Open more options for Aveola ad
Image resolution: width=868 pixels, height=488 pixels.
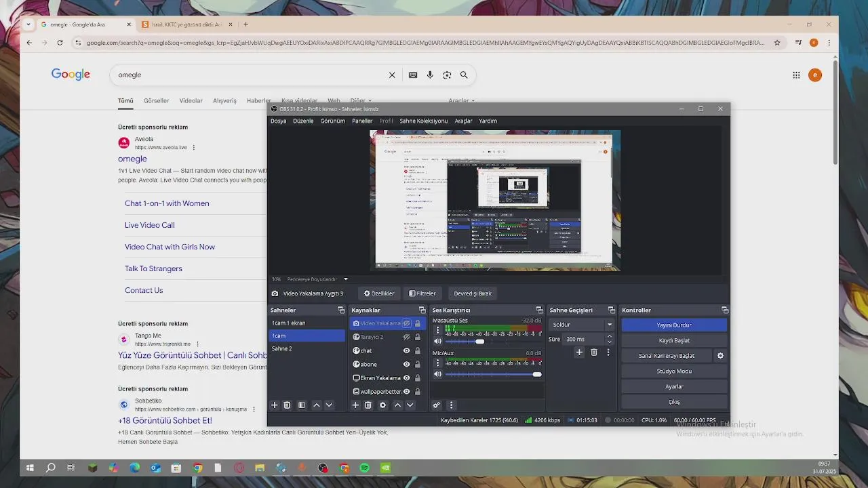pyautogui.click(x=194, y=147)
